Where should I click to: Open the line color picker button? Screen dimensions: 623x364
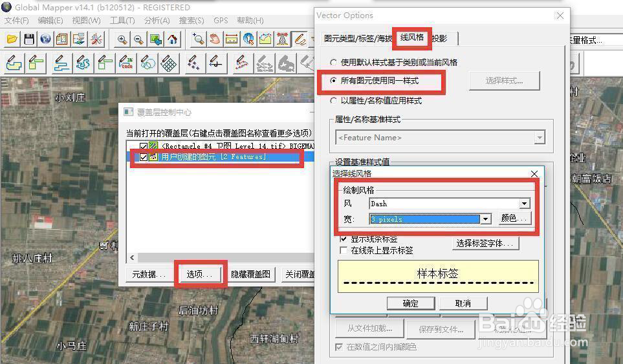[x=514, y=219]
